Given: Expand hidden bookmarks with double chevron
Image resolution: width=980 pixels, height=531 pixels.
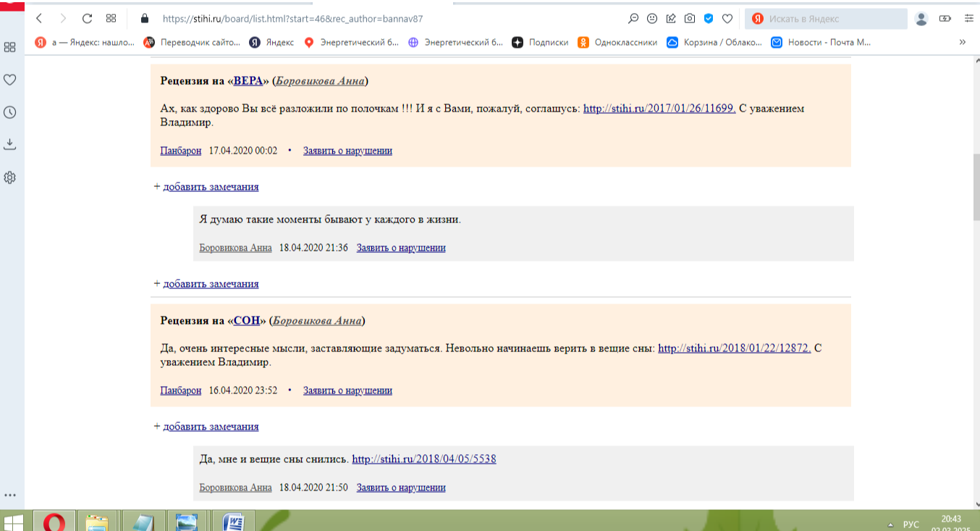Looking at the screenshot, I should (x=962, y=42).
